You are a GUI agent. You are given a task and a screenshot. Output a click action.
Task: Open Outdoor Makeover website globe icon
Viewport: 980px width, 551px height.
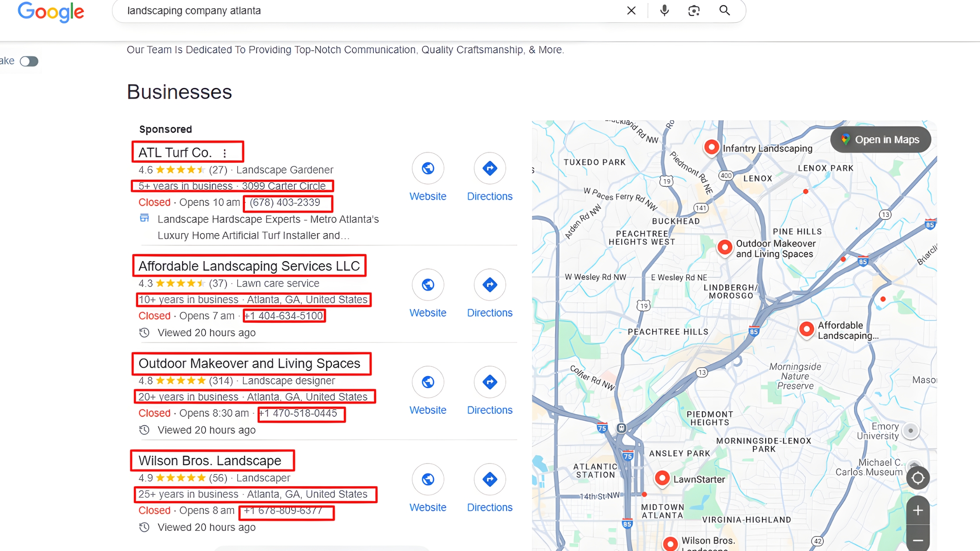(427, 382)
